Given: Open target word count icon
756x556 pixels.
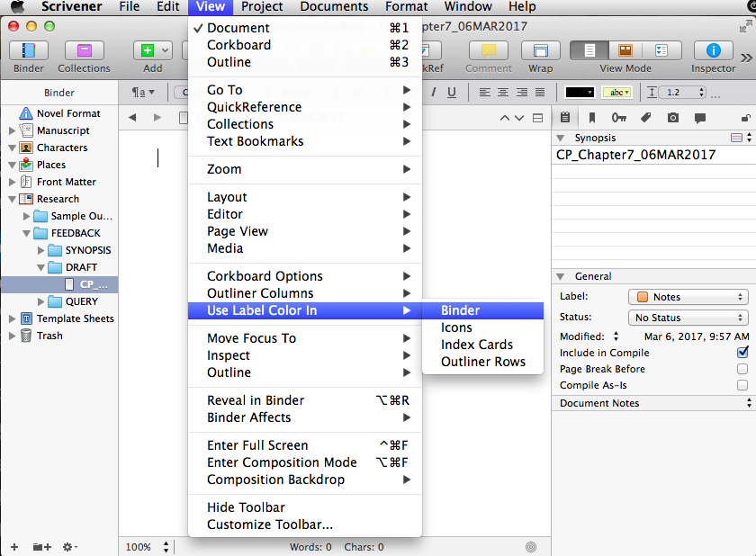Looking at the screenshot, I should [x=531, y=547].
